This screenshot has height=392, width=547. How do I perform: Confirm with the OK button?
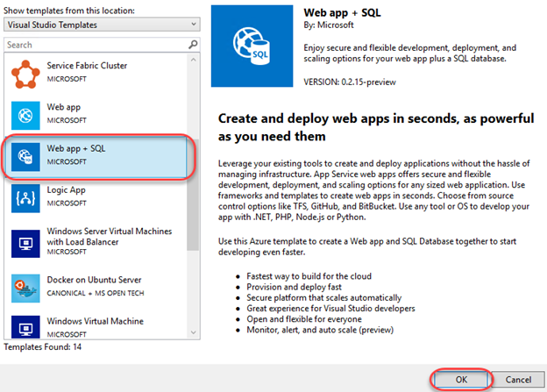(461, 380)
